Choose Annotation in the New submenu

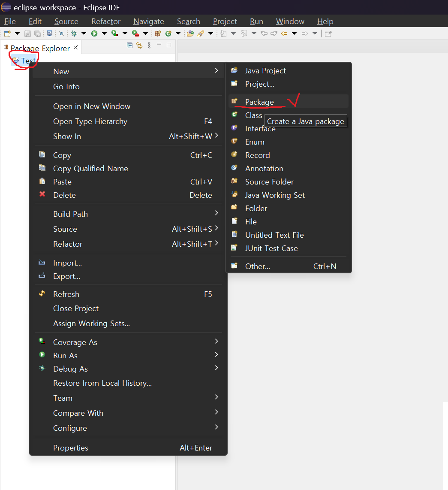pos(289,169)
